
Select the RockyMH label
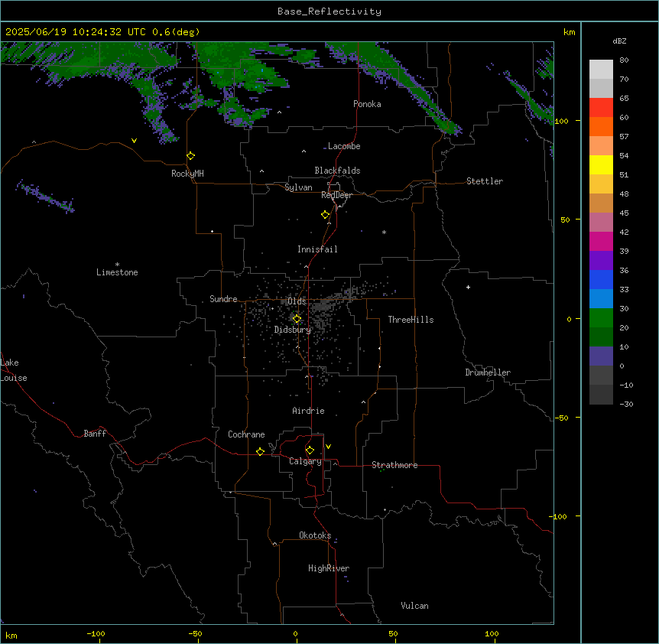coord(187,174)
